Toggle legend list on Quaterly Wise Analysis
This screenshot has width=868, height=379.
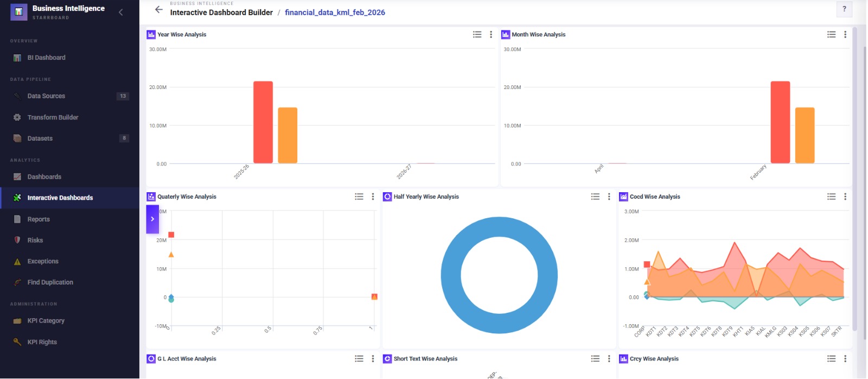[x=359, y=197]
